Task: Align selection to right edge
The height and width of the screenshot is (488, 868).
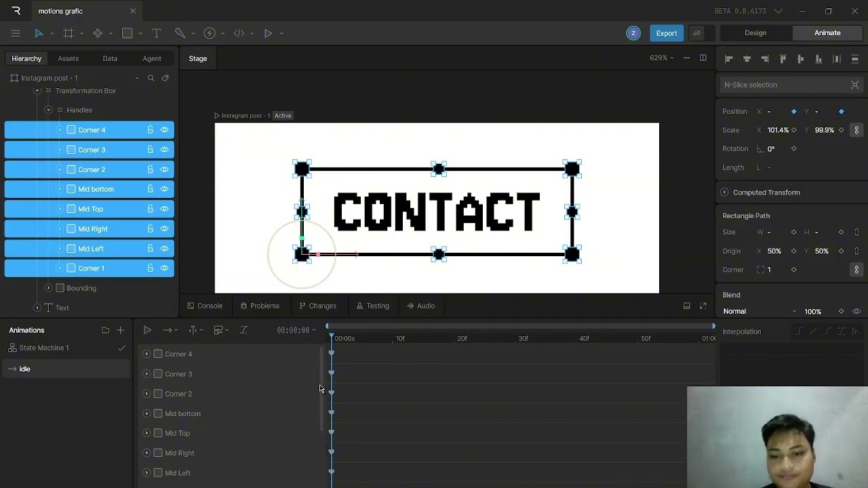Action: [x=765, y=59]
